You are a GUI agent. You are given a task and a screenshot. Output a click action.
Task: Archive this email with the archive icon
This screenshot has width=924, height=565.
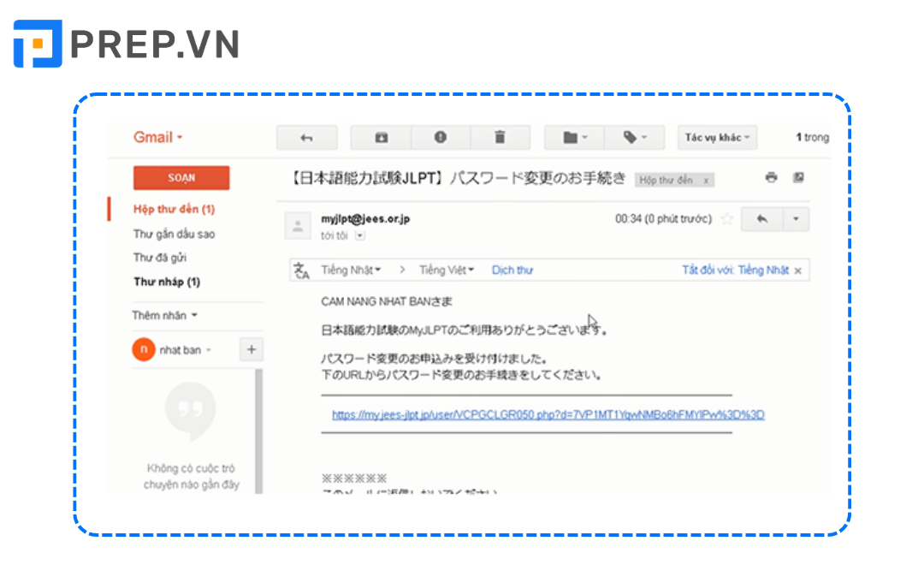tap(381, 138)
